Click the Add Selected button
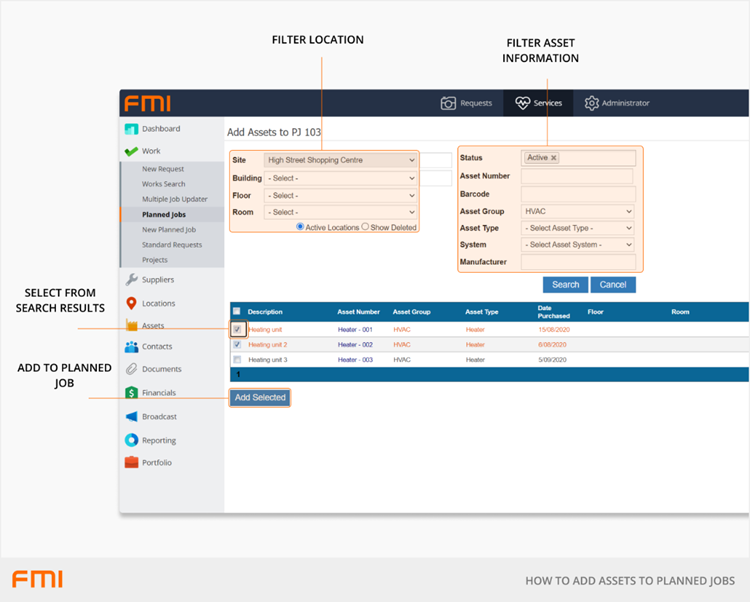 tap(260, 398)
